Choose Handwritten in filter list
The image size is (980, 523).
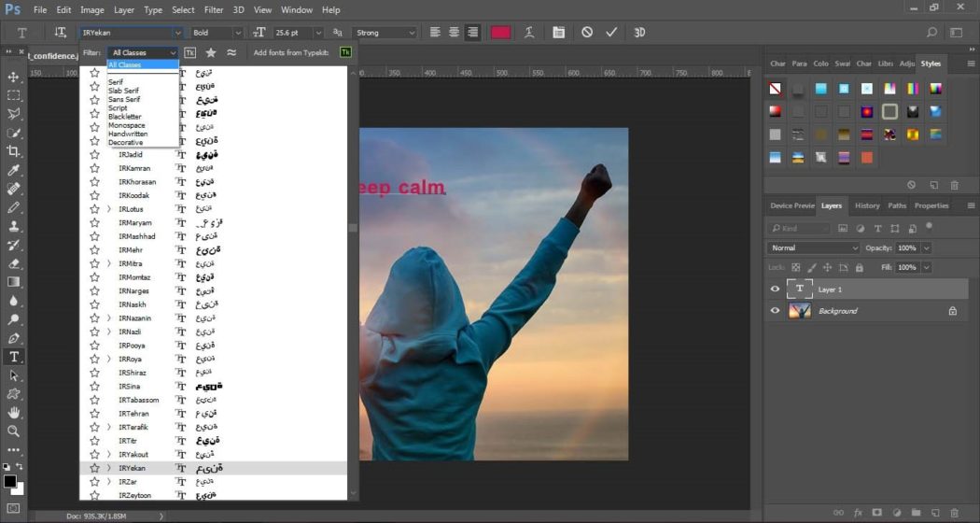(x=128, y=134)
